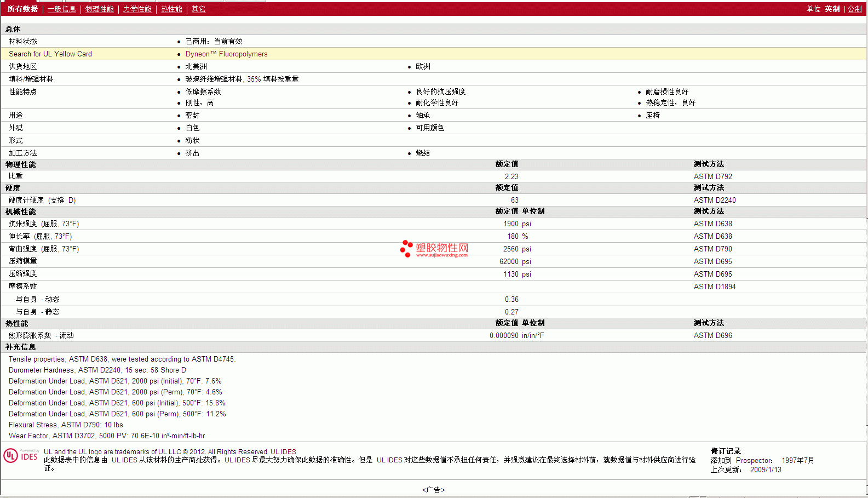Viewport: 868px width, 498px height.
Task: Open the 一般信息 tab
Action: pos(62,9)
